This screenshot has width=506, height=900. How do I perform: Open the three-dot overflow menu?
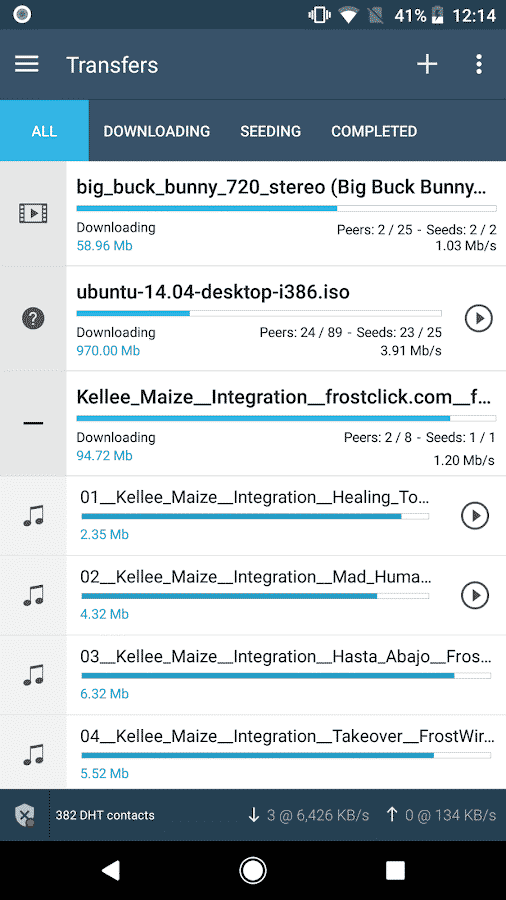coord(479,64)
